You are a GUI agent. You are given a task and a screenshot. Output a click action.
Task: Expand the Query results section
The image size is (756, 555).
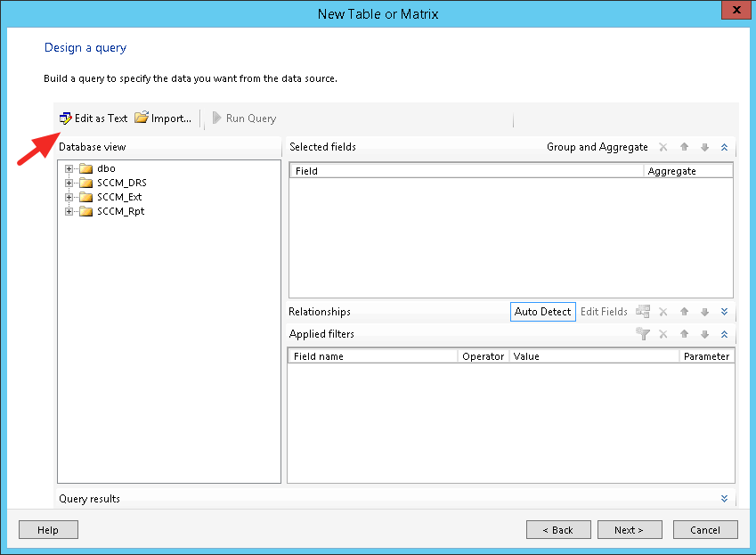coord(724,499)
